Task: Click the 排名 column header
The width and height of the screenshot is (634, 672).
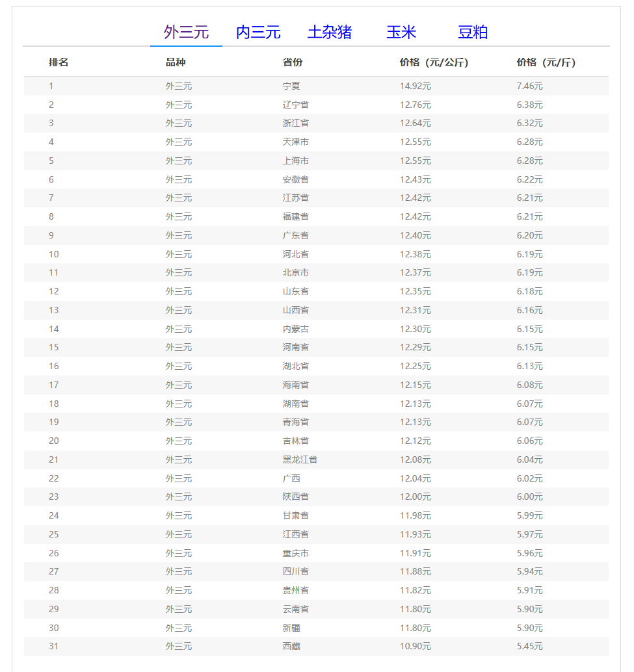Action: pyautogui.click(x=59, y=62)
